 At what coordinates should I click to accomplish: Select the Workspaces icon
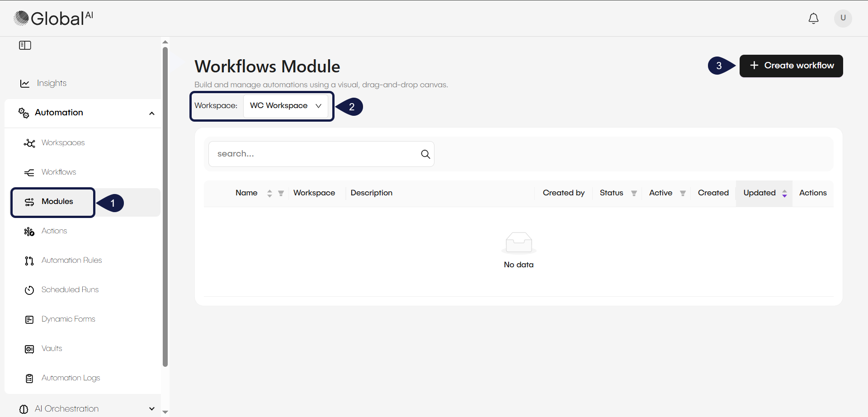coord(29,142)
